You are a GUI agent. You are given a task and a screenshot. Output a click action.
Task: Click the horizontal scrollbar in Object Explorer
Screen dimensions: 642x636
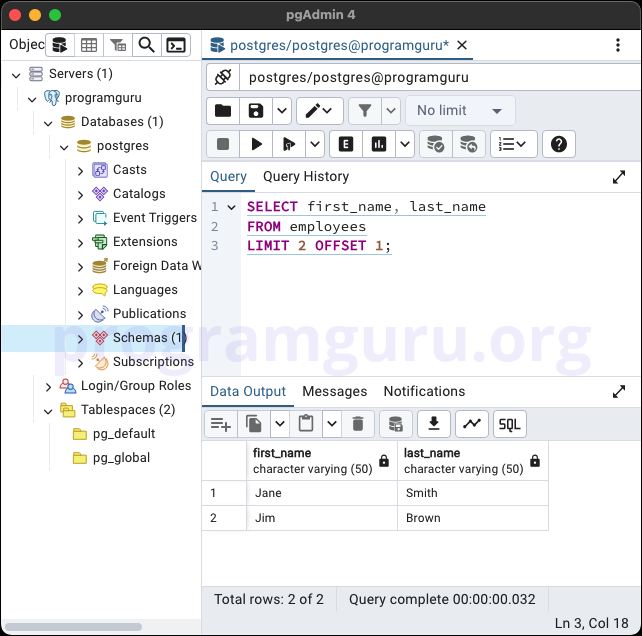coord(74,627)
